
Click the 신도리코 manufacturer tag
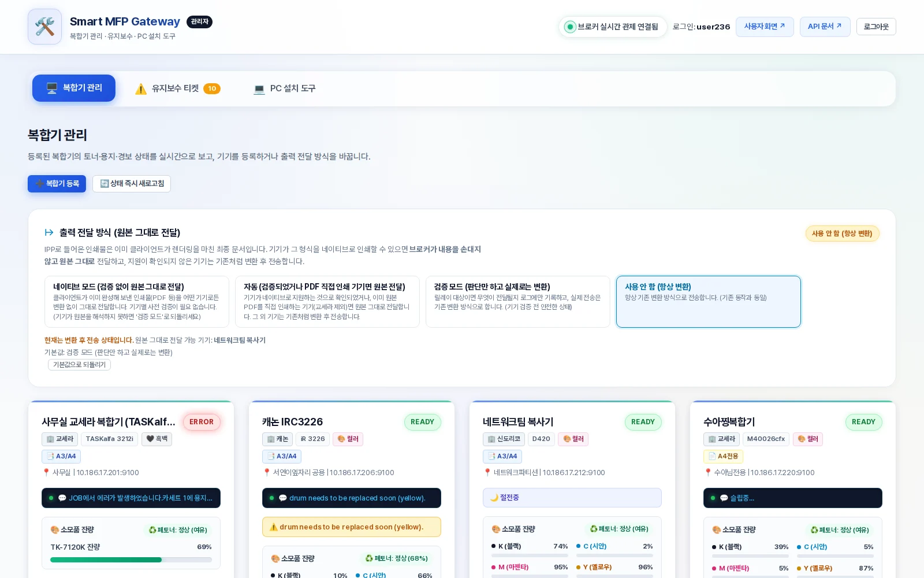pos(504,439)
